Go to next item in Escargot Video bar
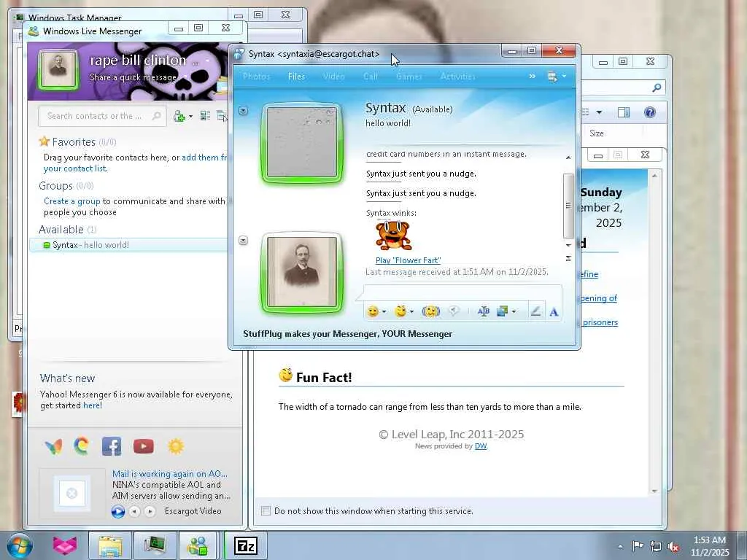Viewport: 747px width, 560px height. pyautogui.click(x=150, y=511)
